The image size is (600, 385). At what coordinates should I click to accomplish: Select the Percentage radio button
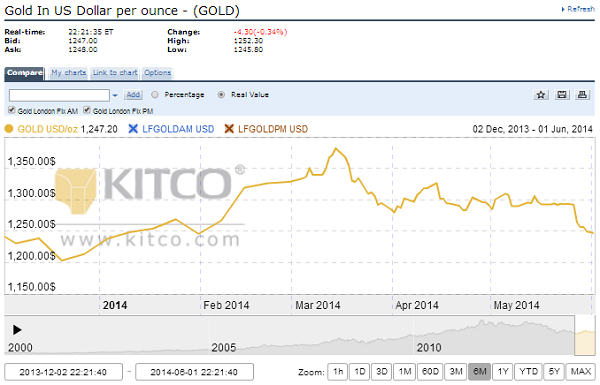155,95
